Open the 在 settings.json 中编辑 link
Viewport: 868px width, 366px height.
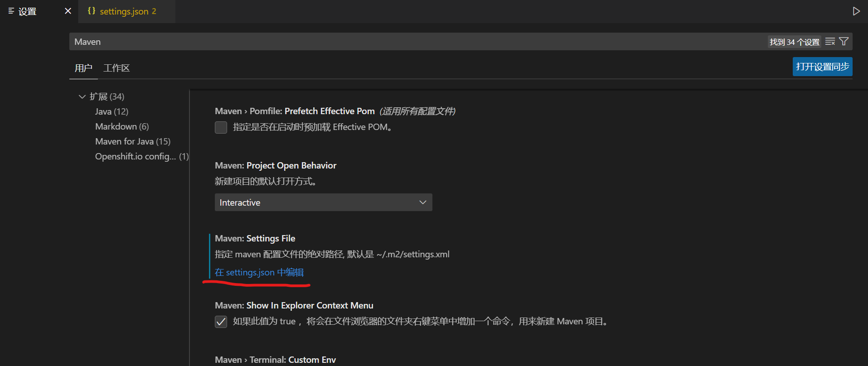[x=259, y=272]
